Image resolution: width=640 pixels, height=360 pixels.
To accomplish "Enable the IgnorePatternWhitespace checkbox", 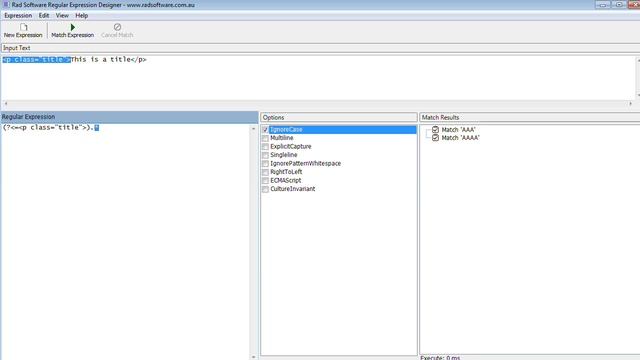I will (x=265, y=164).
